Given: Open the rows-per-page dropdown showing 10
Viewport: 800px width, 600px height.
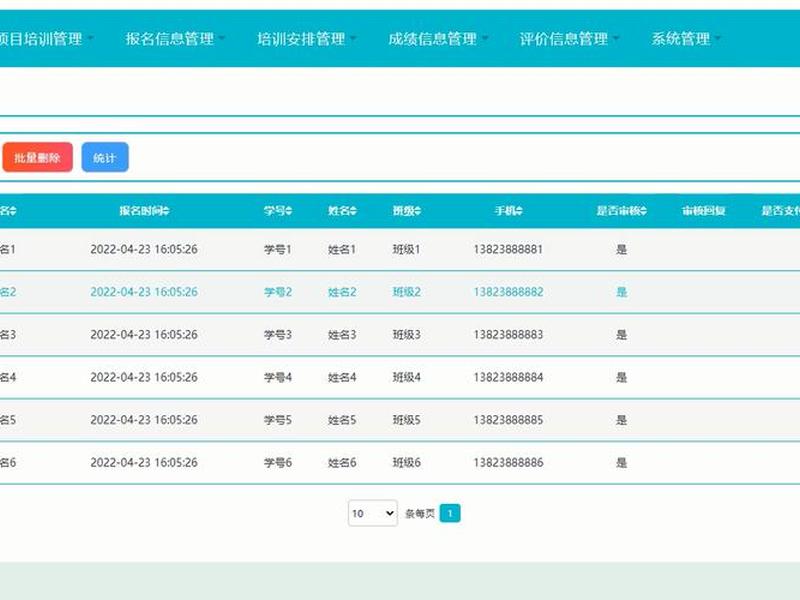Looking at the screenshot, I should [373, 513].
